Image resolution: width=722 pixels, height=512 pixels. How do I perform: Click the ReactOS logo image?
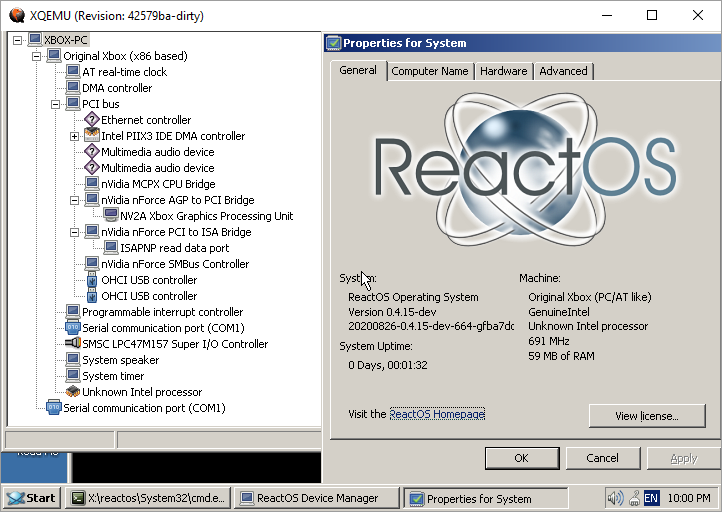(525, 169)
